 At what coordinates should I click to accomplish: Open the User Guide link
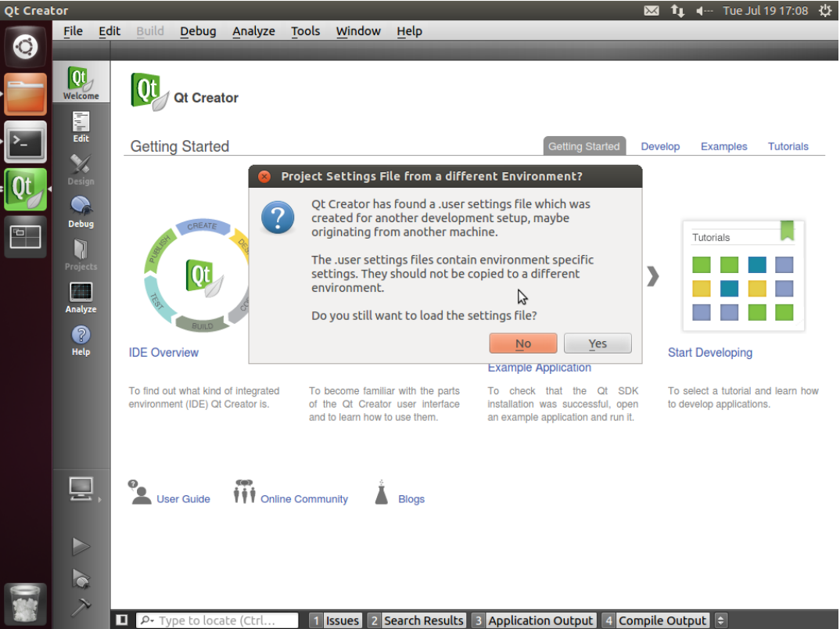pyautogui.click(x=183, y=499)
